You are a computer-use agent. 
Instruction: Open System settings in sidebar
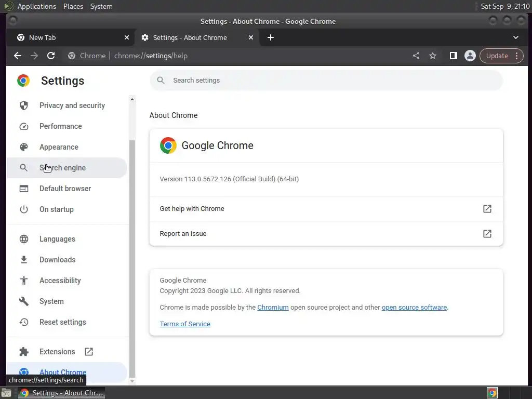pos(67,301)
